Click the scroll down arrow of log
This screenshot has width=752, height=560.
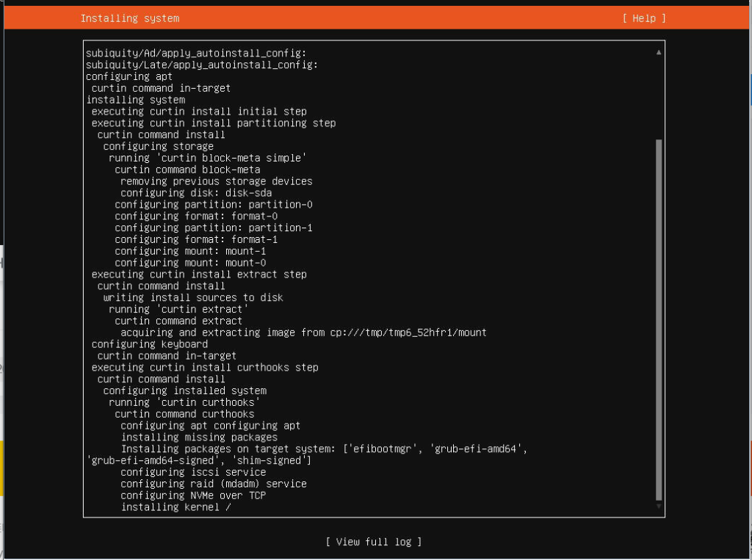tap(659, 506)
